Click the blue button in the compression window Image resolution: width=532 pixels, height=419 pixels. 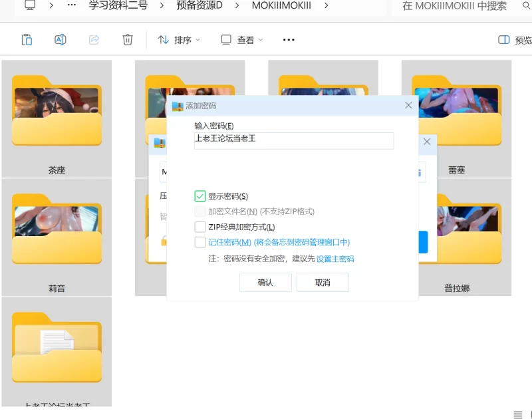423,242
